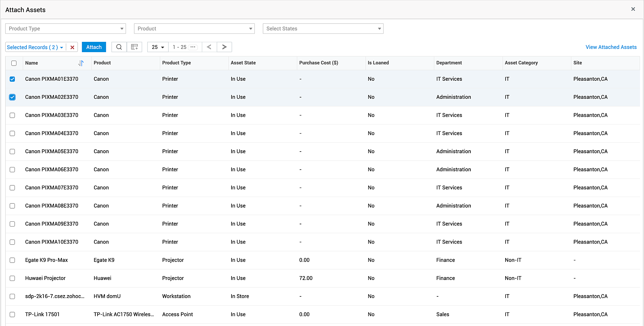
Task: Expand the Selected Records menu
Action: point(35,47)
